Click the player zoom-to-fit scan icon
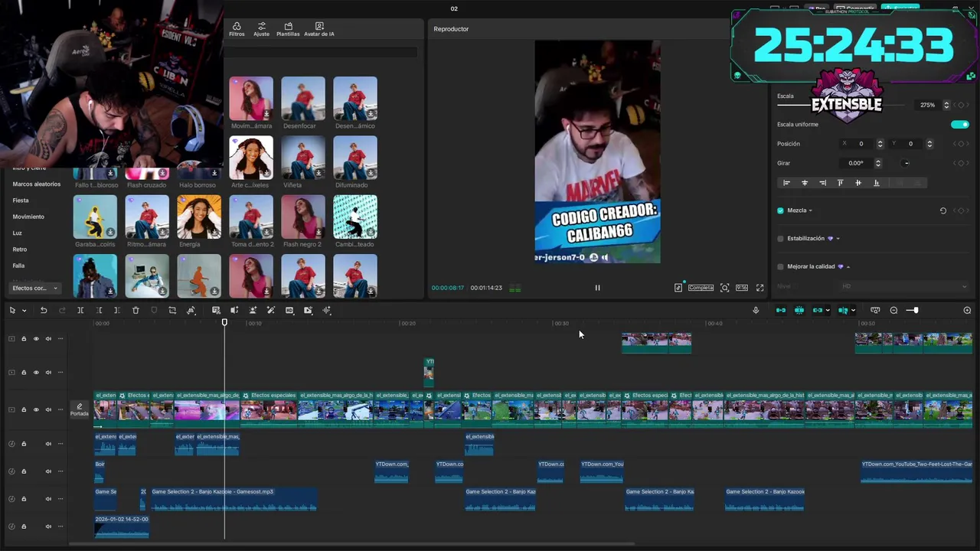Viewport: 980px width, 551px height. pyautogui.click(x=724, y=288)
